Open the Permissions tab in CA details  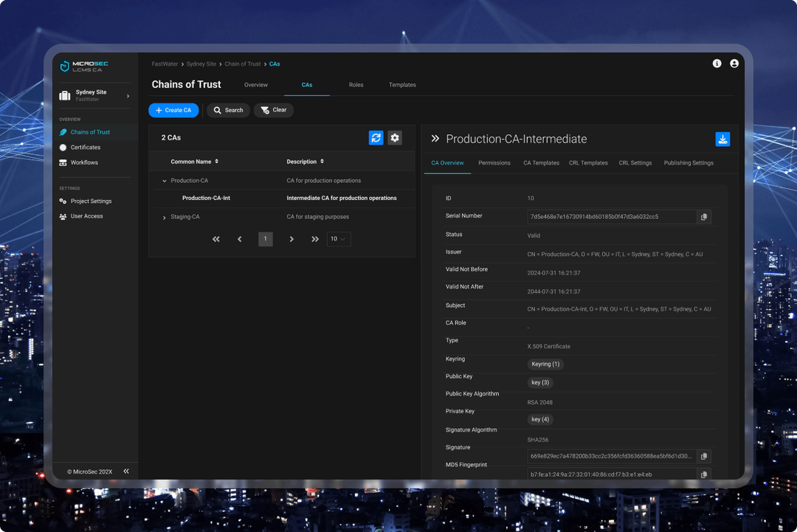pos(494,163)
